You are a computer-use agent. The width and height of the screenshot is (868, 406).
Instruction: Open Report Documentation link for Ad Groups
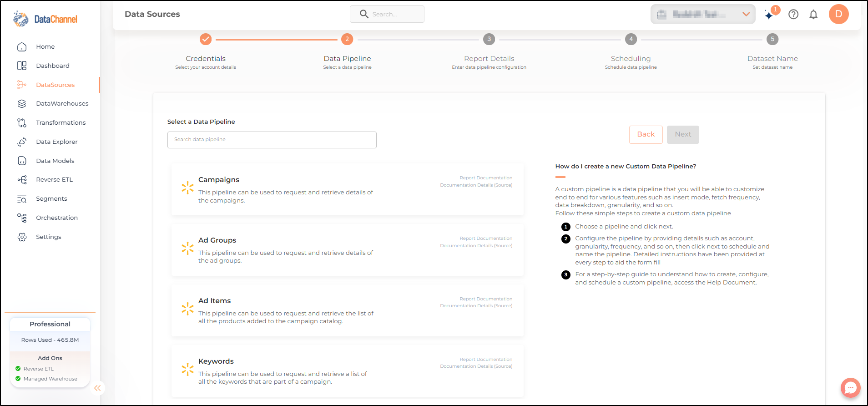coord(485,238)
